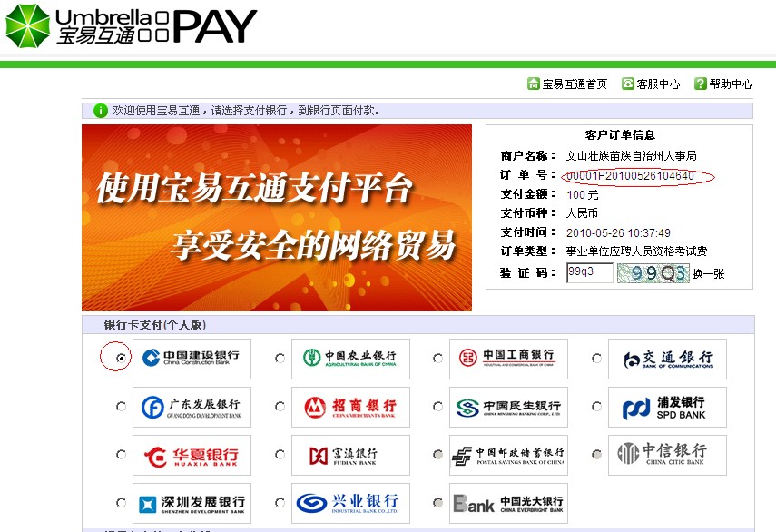The height and width of the screenshot is (532, 776).
Task: Select the China CITIC Bank radio button
Action: pyautogui.click(x=596, y=455)
